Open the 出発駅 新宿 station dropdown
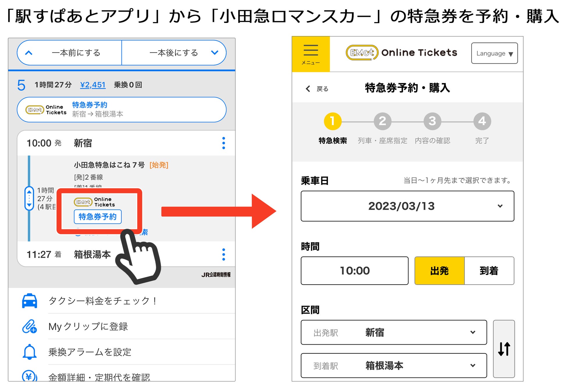The image size is (566, 392). (394, 332)
